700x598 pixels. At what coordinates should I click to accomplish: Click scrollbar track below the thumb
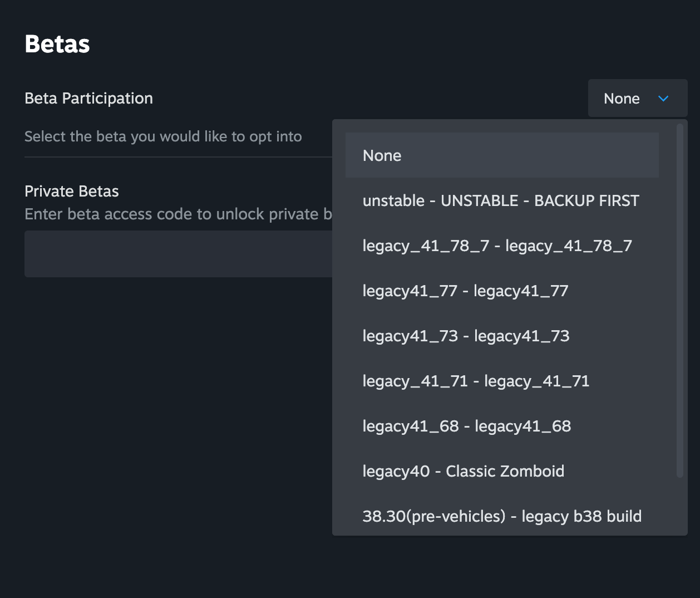pyautogui.click(x=679, y=506)
